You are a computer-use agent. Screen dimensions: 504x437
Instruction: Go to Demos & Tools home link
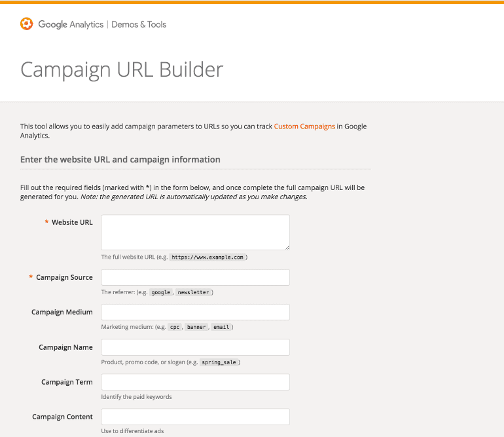[x=139, y=24]
